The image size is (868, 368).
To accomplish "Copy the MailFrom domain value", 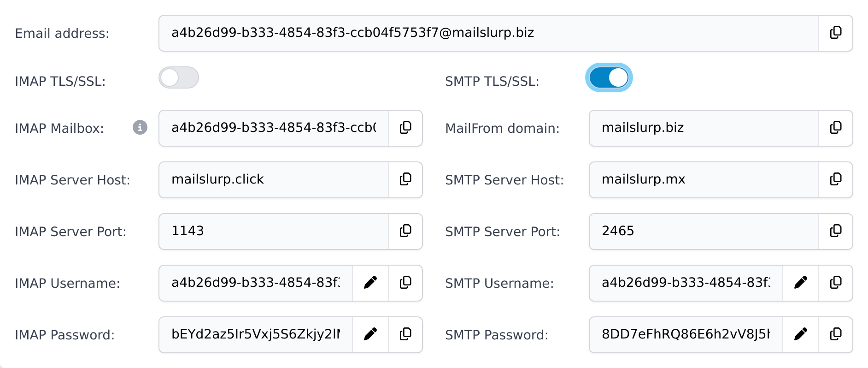I will pos(836,128).
